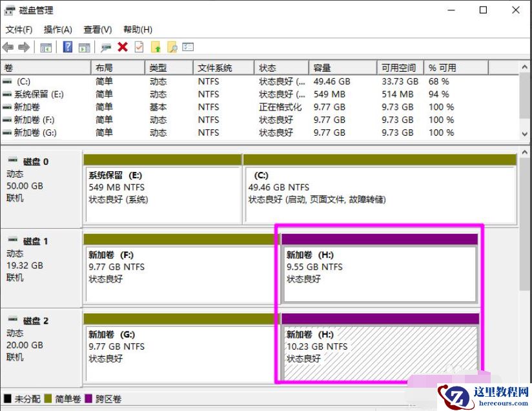Click the Forward navigation arrow
The height and width of the screenshot is (411, 532).
coord(23,47)
